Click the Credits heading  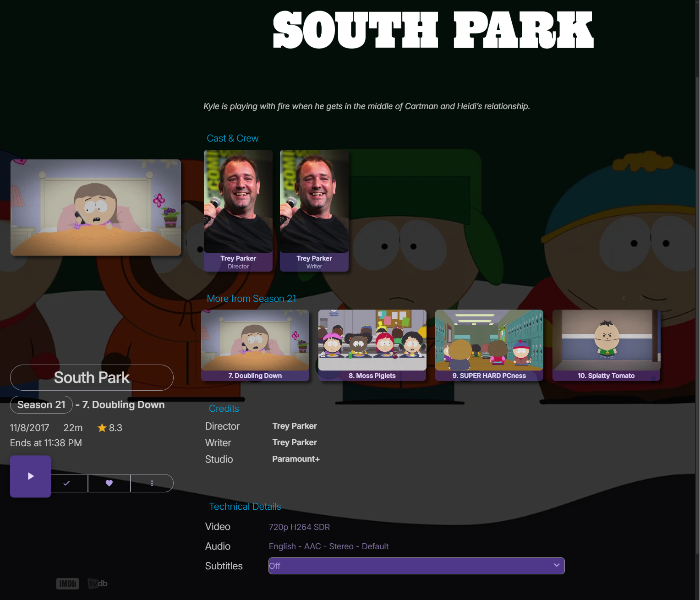coord(224,409)
